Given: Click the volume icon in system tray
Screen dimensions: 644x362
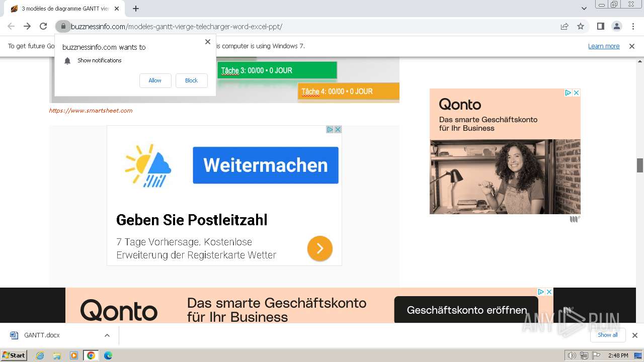Looking at the screenshot, I should coord(572,355).
